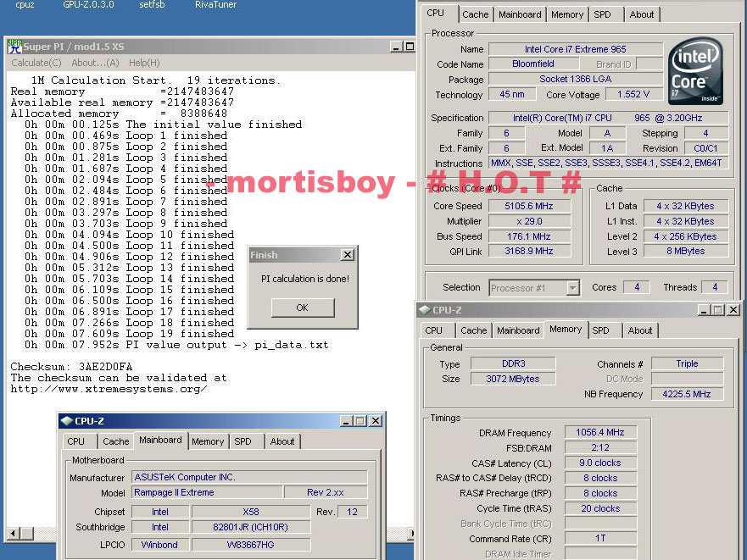Switch to Mainboard tab in top CPU-Z window

click(x=520, y=14)
